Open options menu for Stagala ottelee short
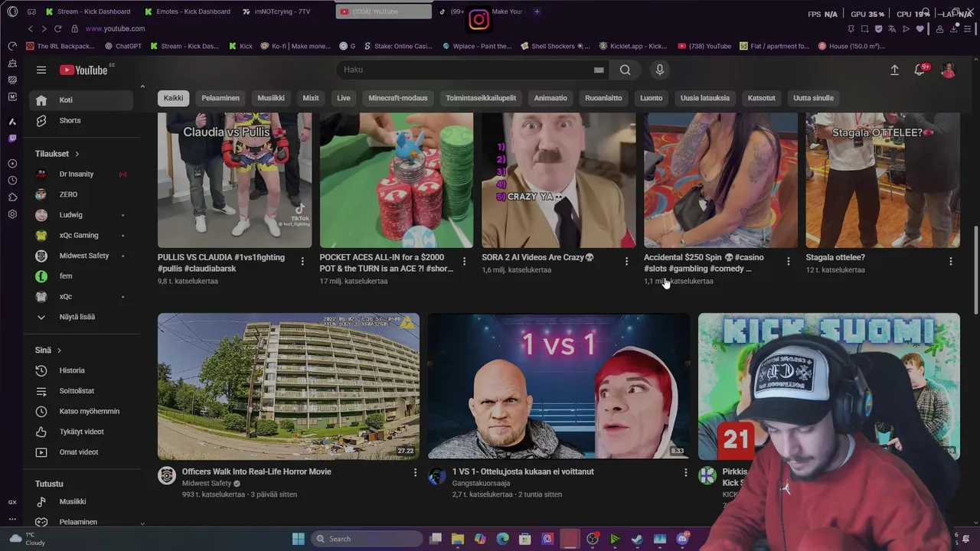 pos(951,262)
